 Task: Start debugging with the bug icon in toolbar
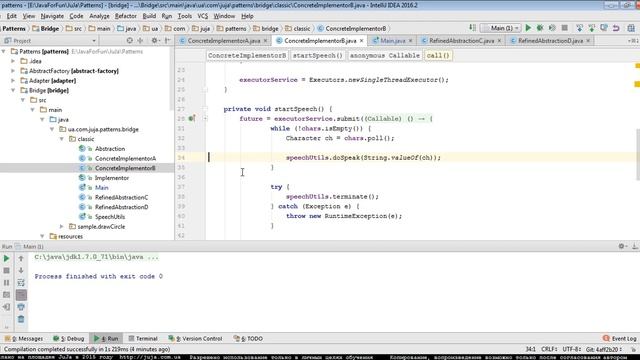540,28
